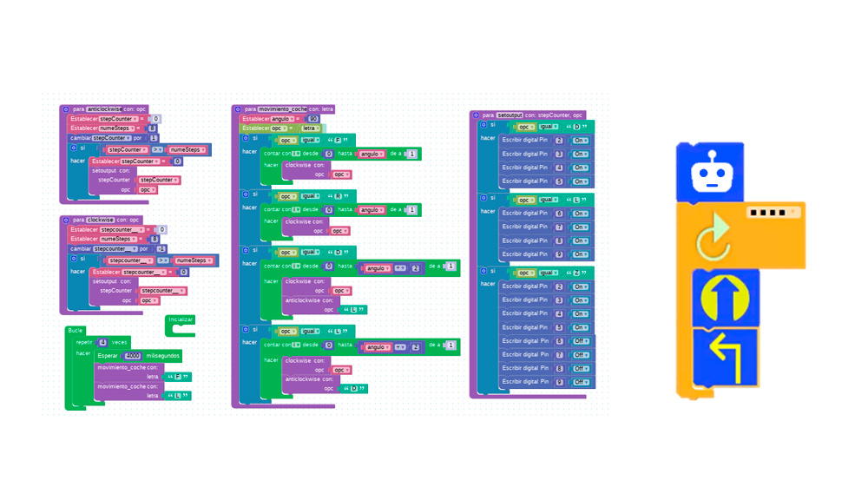Click the repetir count field showing 4

pos(102,342)
